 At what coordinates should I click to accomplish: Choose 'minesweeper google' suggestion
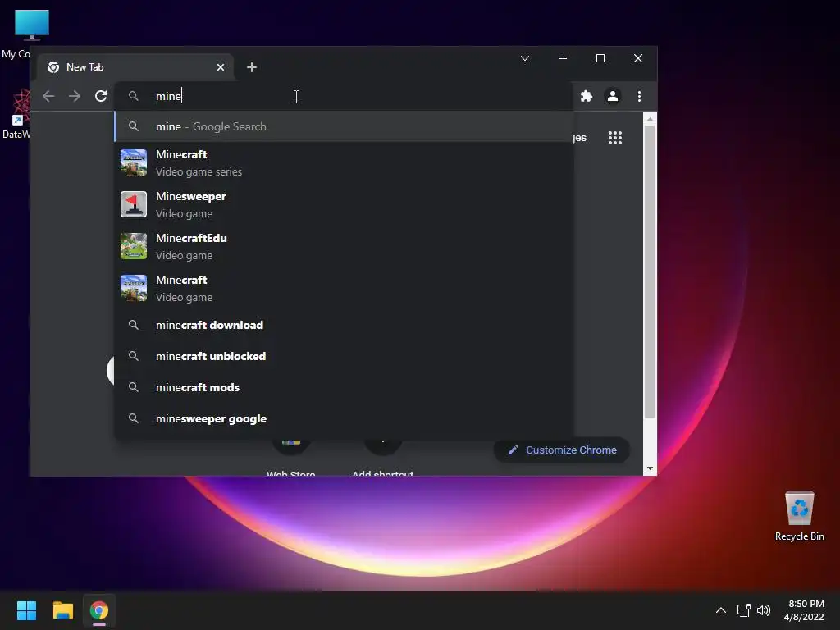tap(344, 418)
